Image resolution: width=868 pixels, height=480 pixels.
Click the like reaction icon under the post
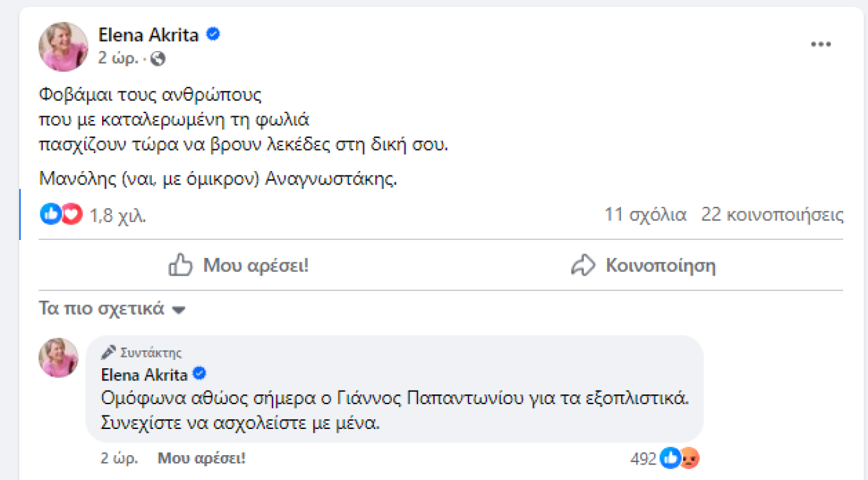click(50, 214)
